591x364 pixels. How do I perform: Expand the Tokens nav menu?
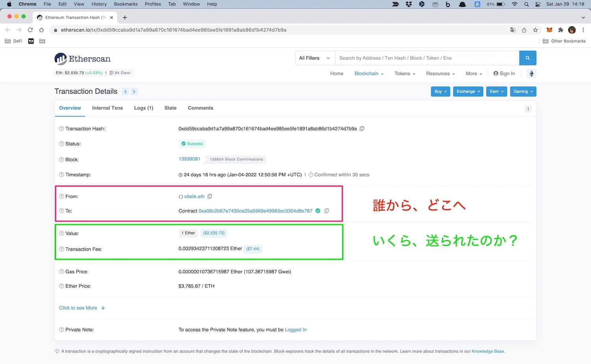(x=405, y=74)
